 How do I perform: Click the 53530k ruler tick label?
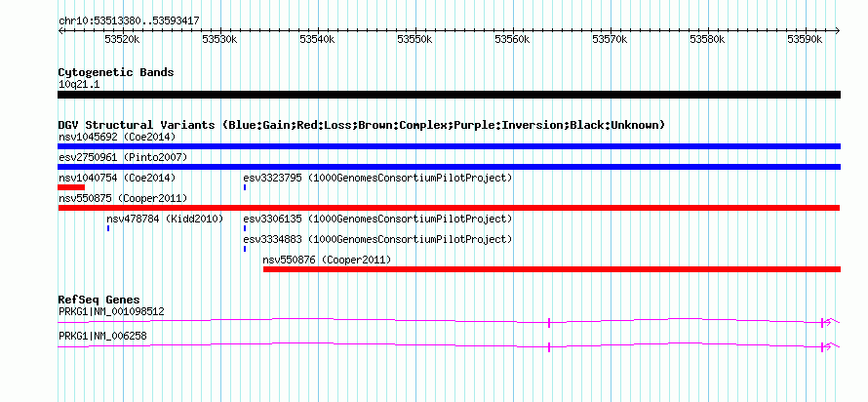219,39
